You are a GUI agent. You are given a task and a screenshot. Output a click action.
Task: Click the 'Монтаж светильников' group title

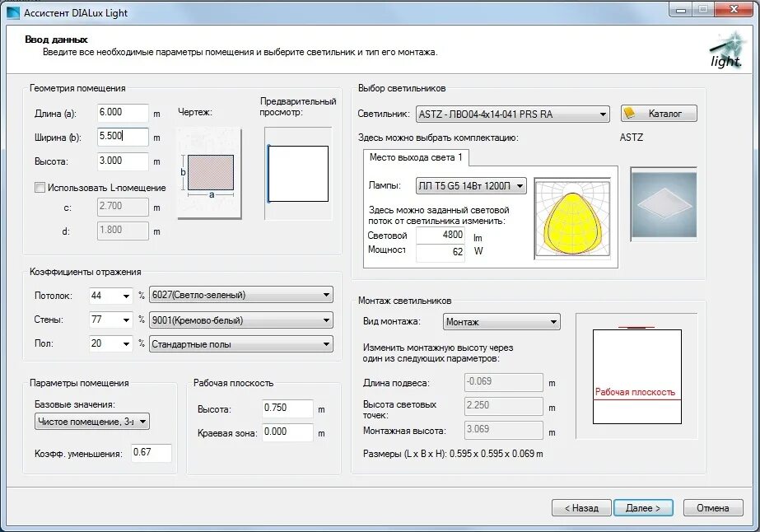pyautogui.click(x=405, y=301)
